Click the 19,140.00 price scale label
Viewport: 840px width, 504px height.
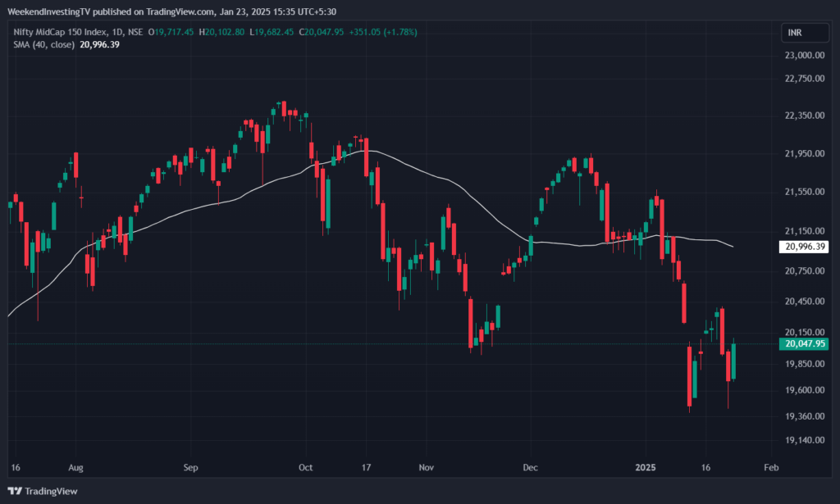tap(804, 440)
